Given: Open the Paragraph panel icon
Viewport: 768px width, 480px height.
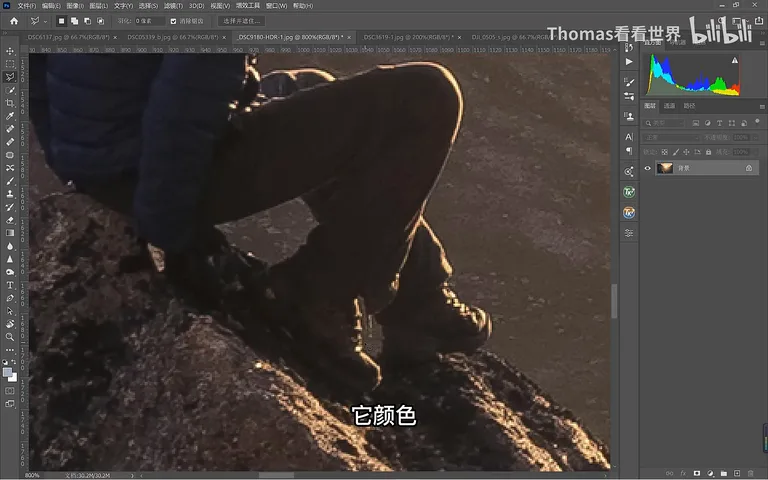Looking at the screenshot, I should pyautogui.click(x=629, y=150).
